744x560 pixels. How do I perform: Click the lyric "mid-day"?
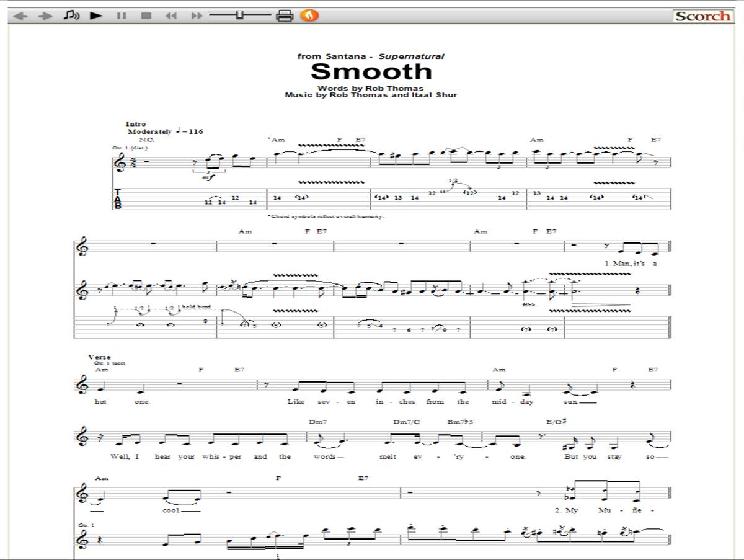(x=512, y=402)
